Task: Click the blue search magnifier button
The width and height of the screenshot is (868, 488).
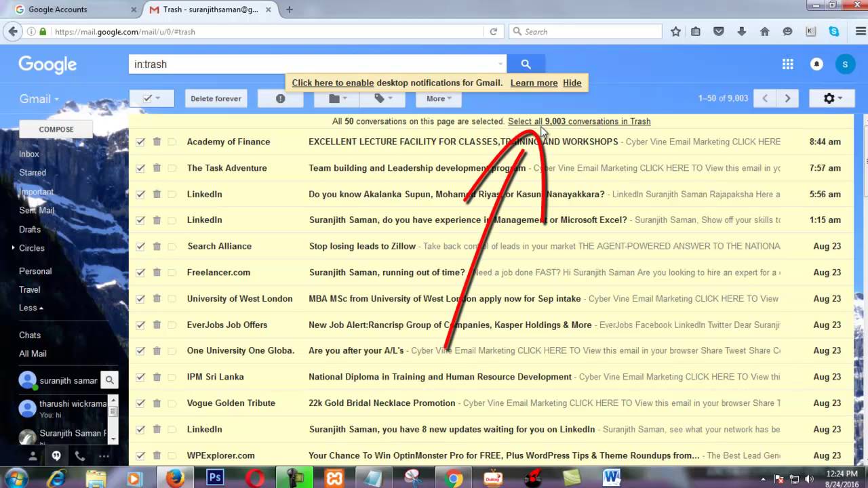Action: (526, 64)
